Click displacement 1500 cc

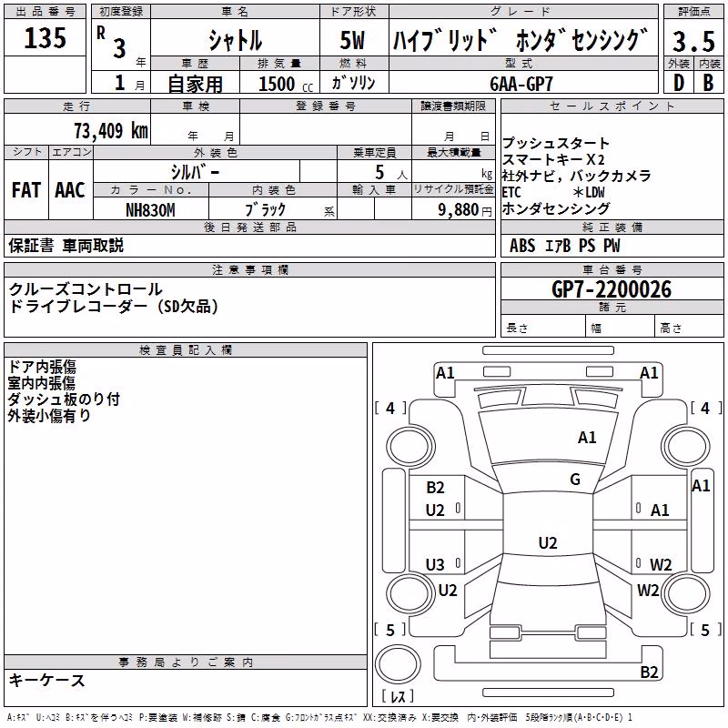(286, 84)
